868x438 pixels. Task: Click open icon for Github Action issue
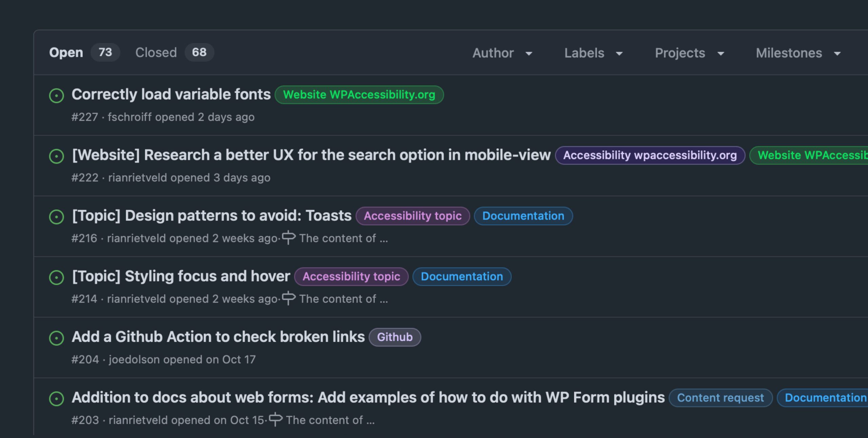pyautogui.click(x=56, y=338)
